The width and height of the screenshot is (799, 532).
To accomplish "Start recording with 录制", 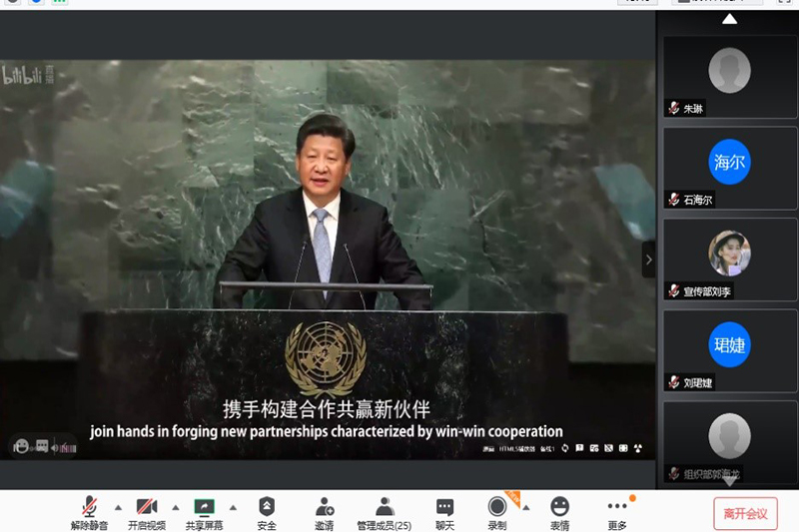I will coord(496,513).
